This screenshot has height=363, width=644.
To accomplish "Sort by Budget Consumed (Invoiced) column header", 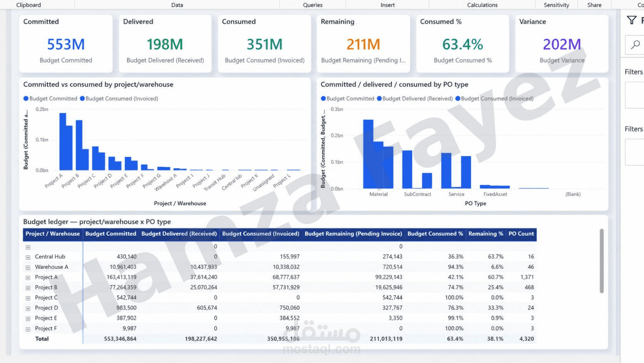I will pyautogui.click(x=261, y=234).
